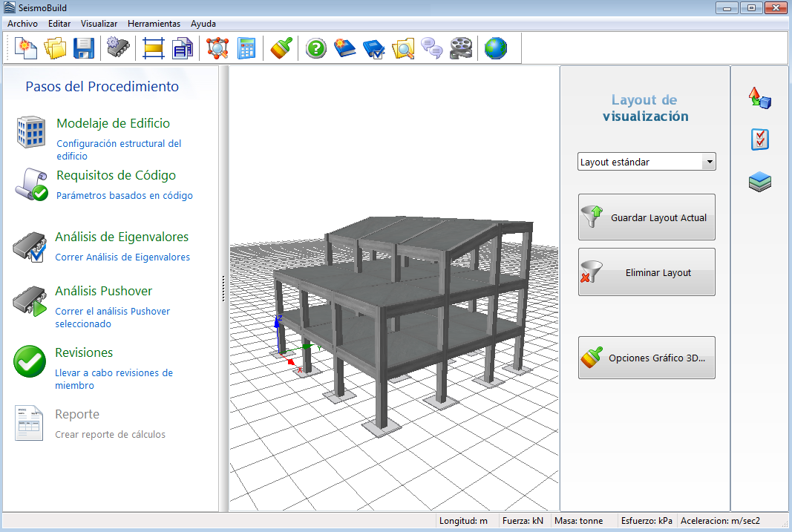Screen dimensions: 792x532
Task: Open the Visualizar menu
Action: point(99,24)
